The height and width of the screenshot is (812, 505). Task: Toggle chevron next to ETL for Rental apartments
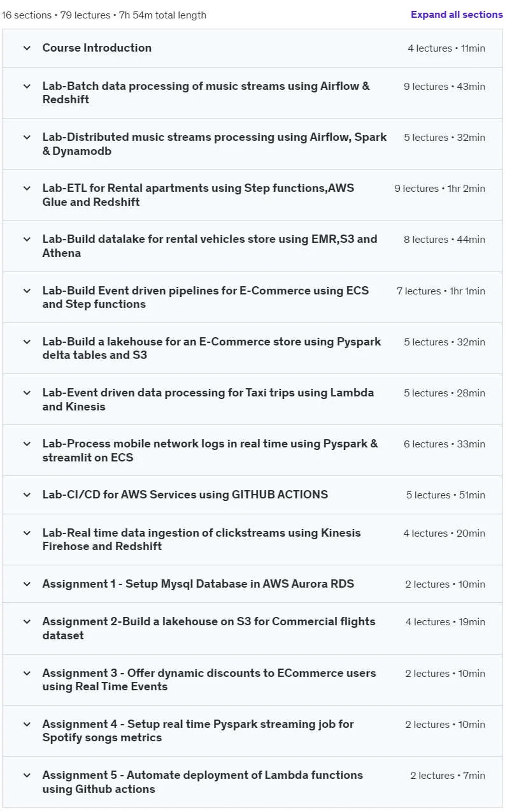pos(27,188)
